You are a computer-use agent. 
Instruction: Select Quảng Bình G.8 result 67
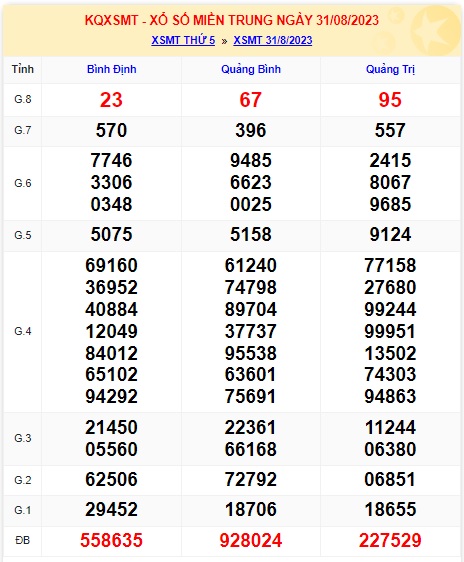tap(250, 100)
